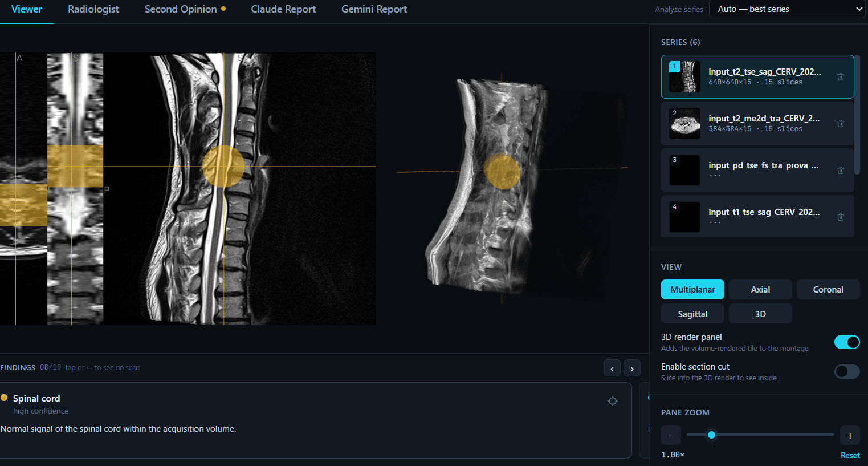Screen dimensions: 868x466
Task: Open the Gemini Report tab
Action: 374,9
